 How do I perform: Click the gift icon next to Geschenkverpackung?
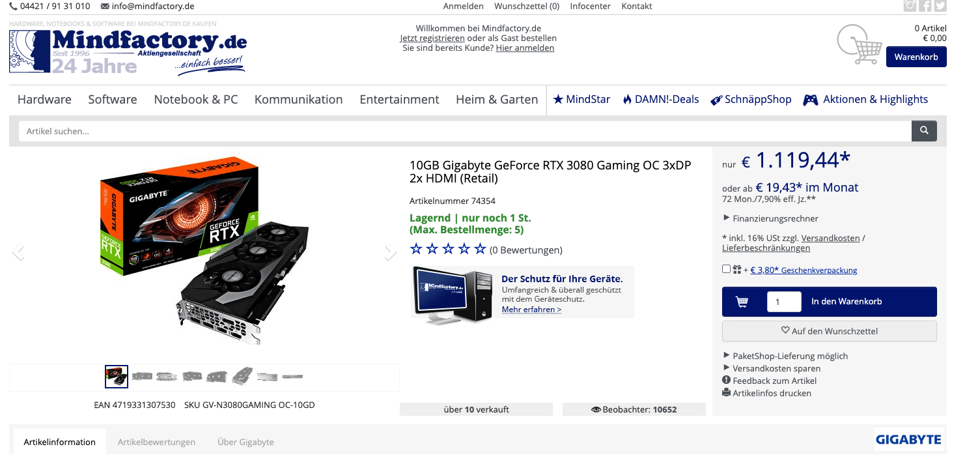(737, 270)
